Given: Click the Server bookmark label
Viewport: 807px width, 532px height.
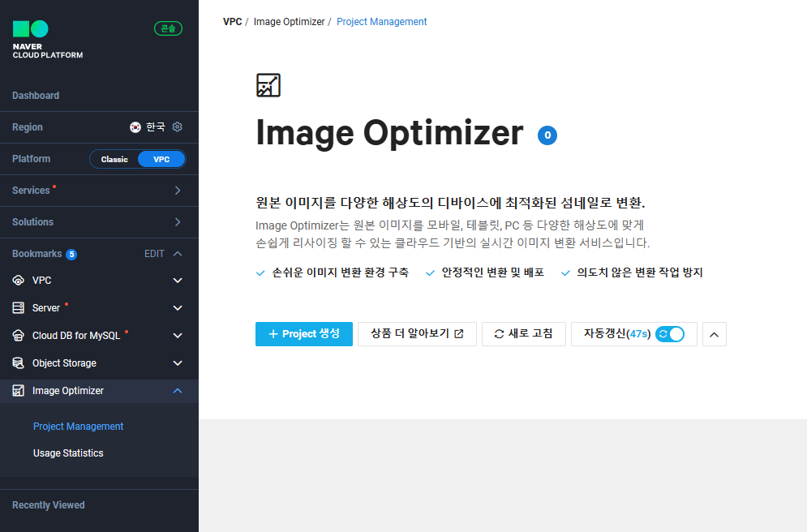Looking at the screenshot, I should point(45,307).
